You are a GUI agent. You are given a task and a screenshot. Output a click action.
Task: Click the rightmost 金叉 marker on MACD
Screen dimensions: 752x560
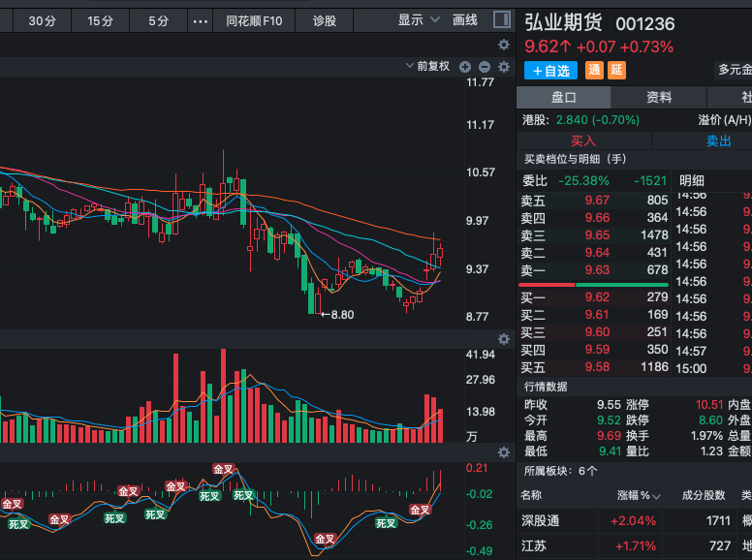tap(421, 510)
